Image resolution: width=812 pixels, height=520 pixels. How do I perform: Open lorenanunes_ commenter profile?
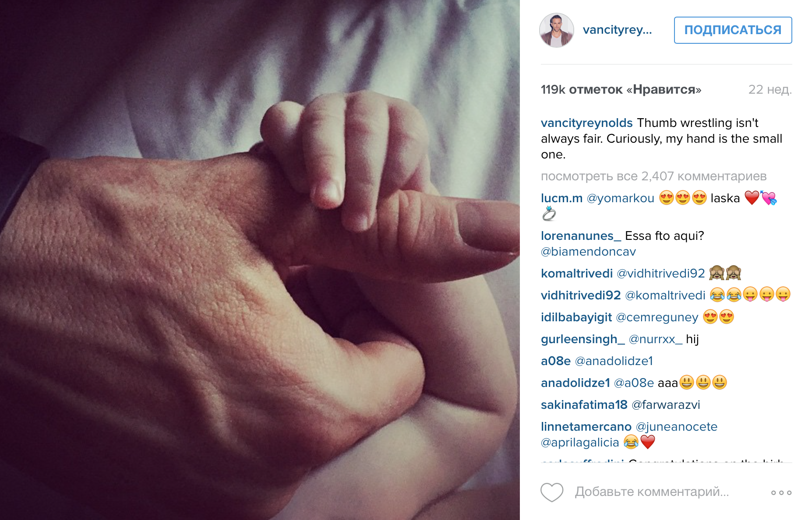pyautogui.click(x=581, y=235)
